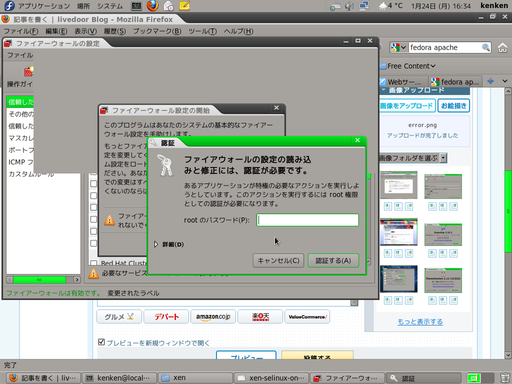Image resolution: width=512 pixels, height=384 pixels.
Task: Click the wizard icon above 操作ガイ in firewall window
Action: click(x=29, y=71)
